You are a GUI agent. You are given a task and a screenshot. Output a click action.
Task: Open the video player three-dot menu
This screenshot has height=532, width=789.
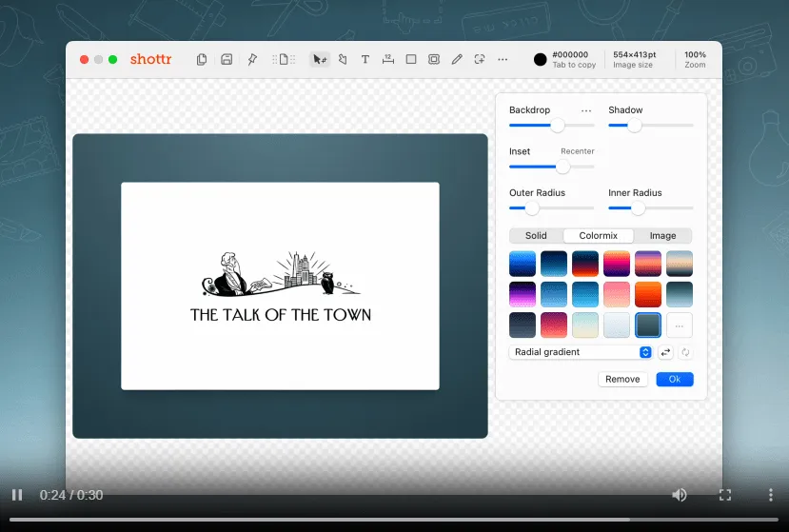[770, 495]
